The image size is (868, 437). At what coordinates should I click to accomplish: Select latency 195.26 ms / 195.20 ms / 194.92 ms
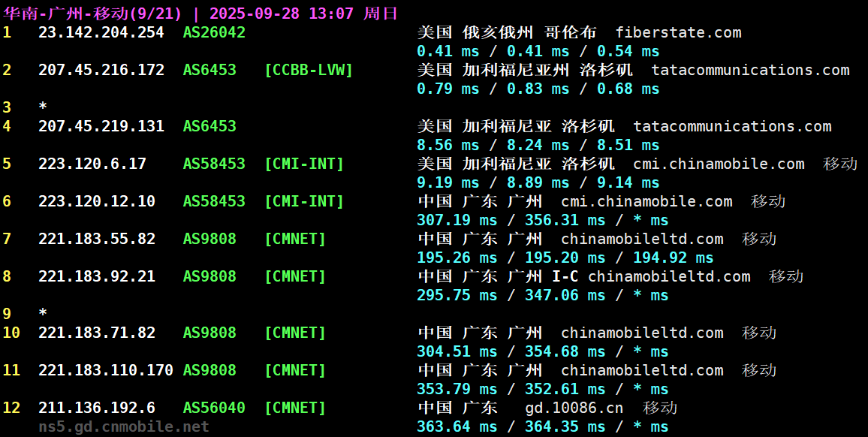tap(565, 257)
